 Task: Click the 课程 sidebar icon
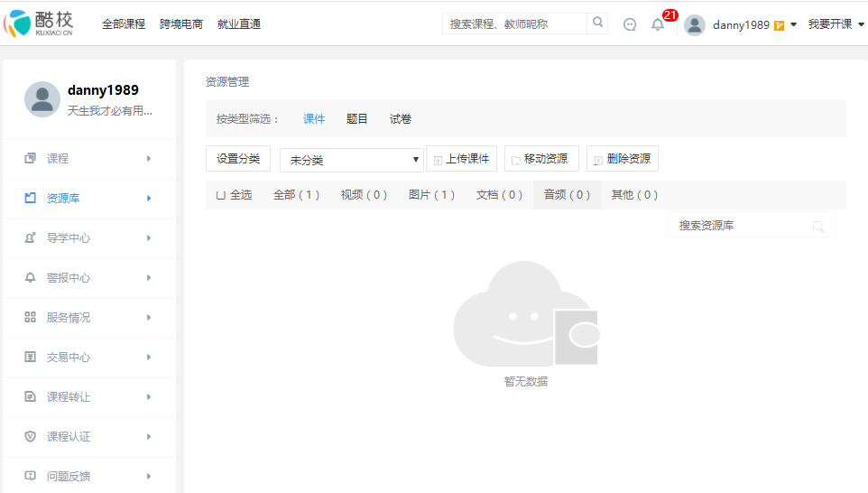click(30, 158)
